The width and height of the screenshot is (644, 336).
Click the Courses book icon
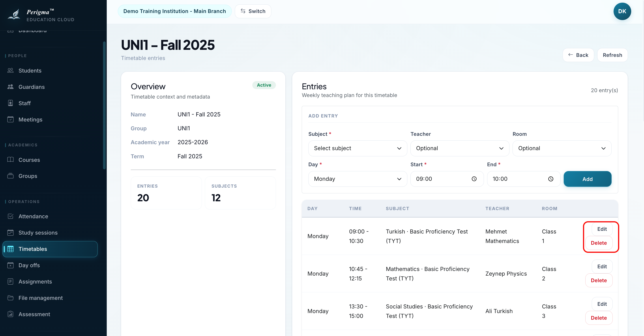coord(10,159)
